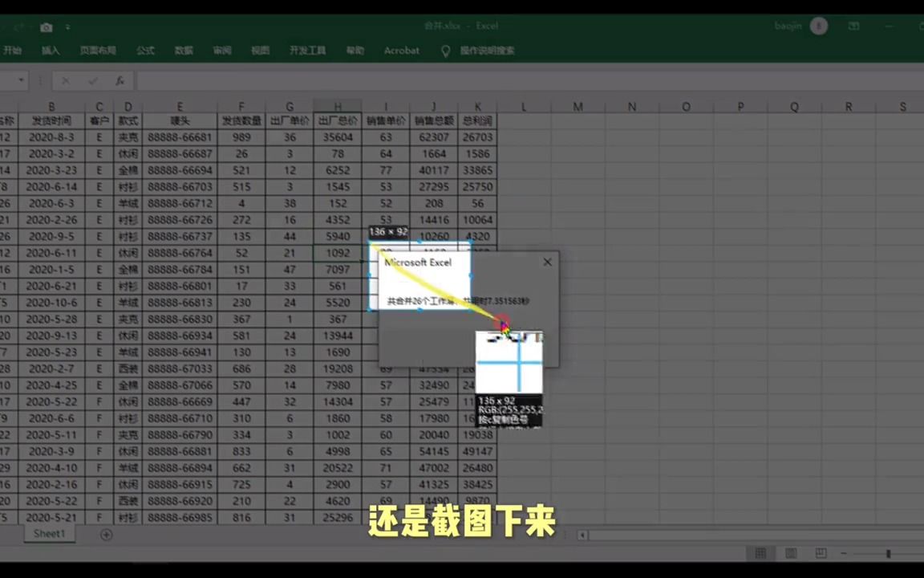Switch to the 视图 (View) ribbon tab
924x578 pixels.
(x=260, y=51)
